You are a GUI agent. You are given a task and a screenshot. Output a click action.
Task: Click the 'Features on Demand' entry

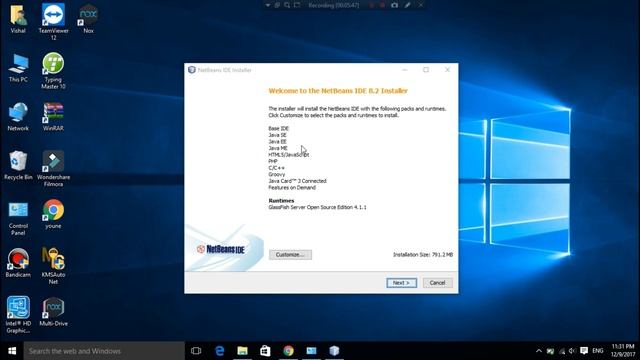point(292,187)
